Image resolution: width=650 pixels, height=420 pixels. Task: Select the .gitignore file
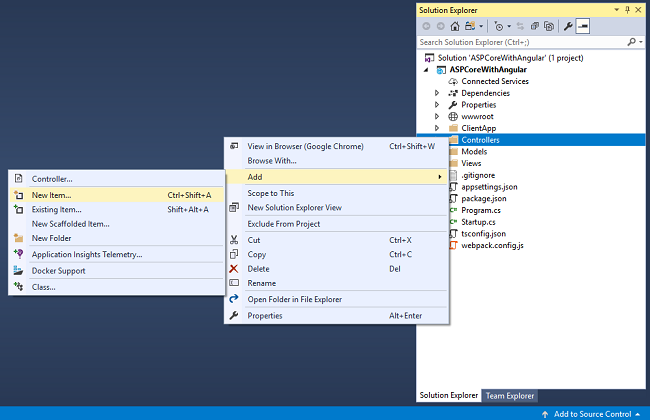click(478, 175)
